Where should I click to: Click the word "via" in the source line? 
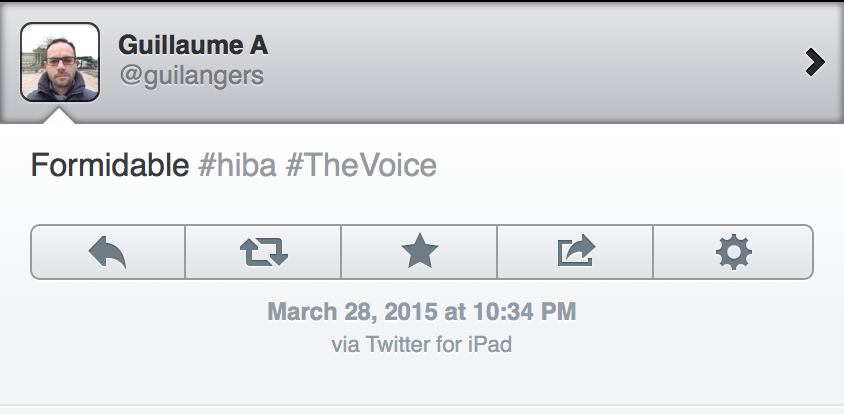click(x=345, y=344)
